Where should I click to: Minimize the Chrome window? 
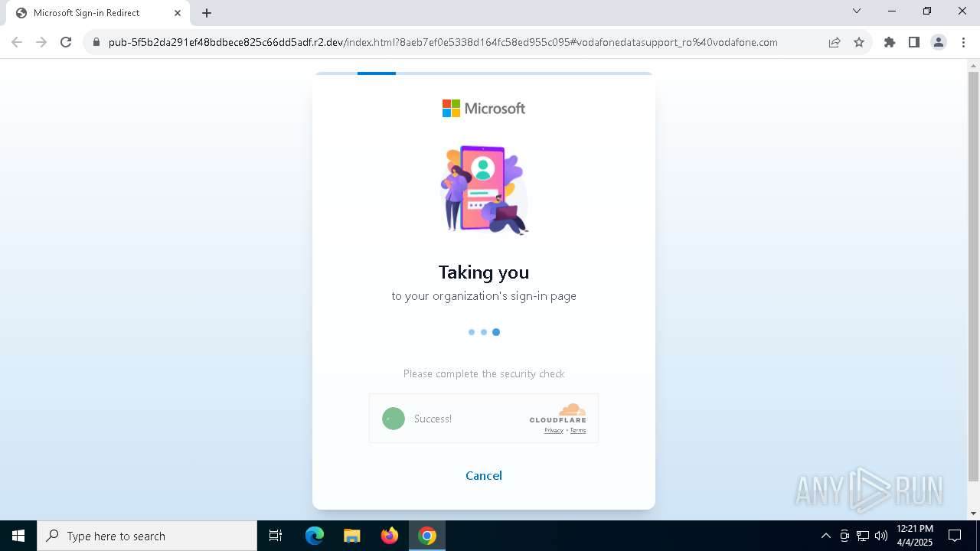(892, 11)
